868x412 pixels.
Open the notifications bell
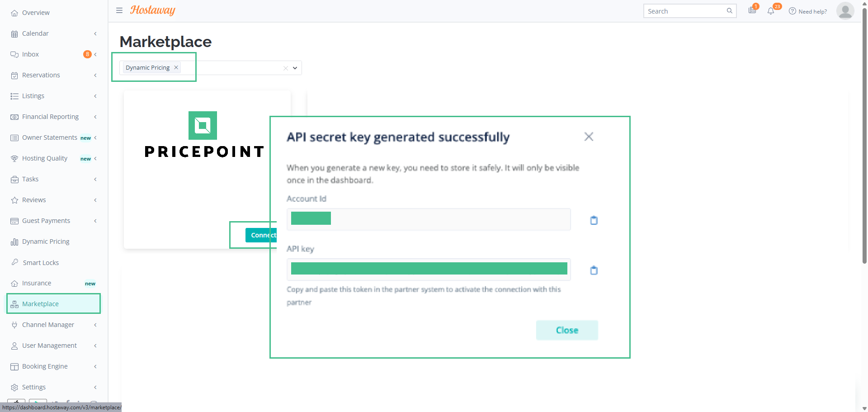(x=771, y=11)
